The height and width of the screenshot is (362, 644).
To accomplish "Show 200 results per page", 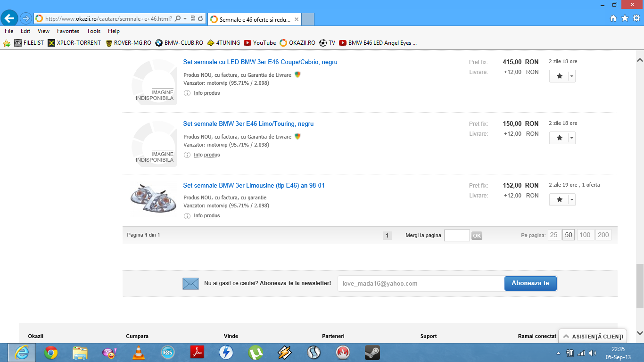I will pos(603,235).
